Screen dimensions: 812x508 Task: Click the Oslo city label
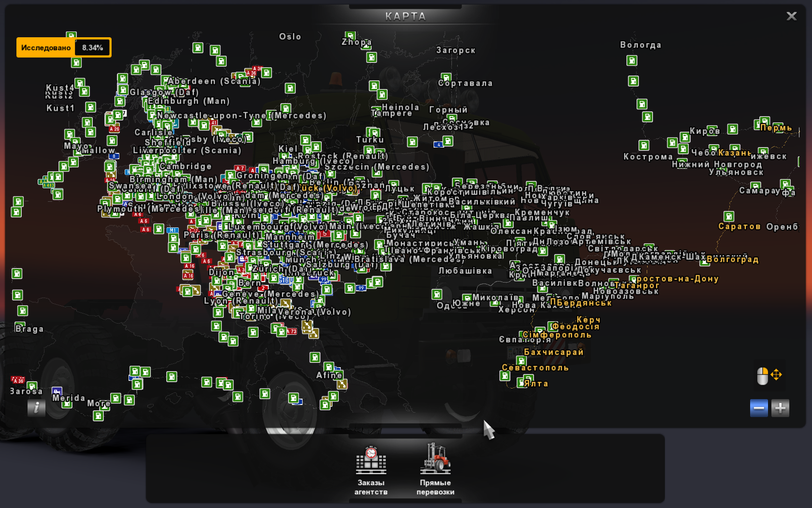point(290,37)
